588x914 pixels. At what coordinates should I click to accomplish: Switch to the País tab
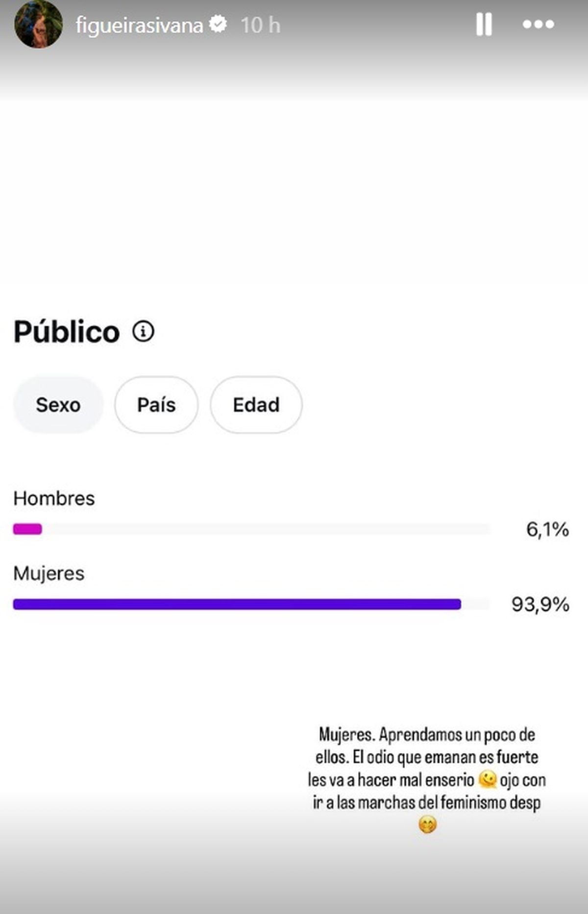coord(156,405)
